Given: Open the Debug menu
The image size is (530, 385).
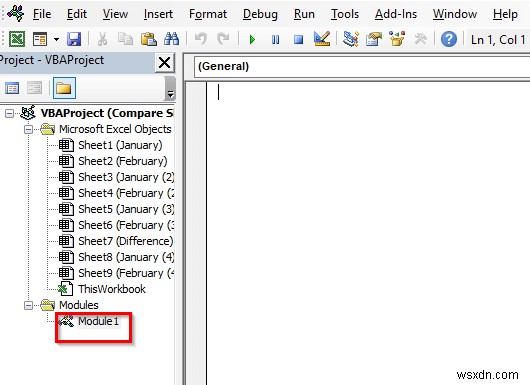Looking at the screenshot, I should tap(260, 14).
